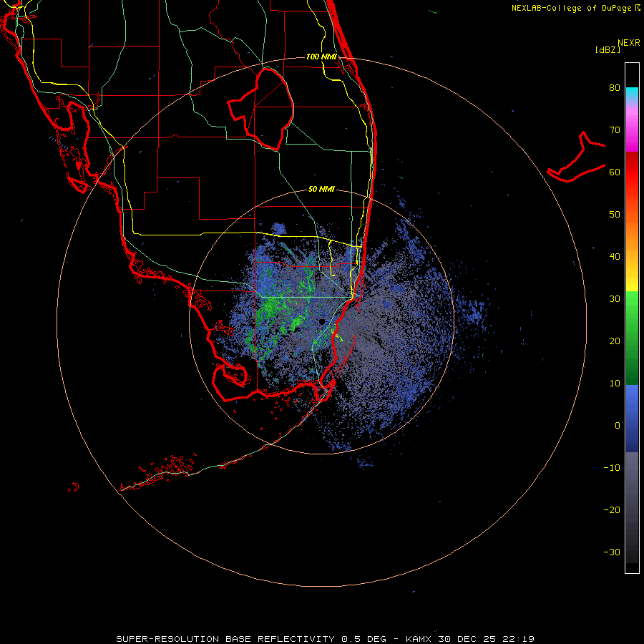The image size is (644, 644).
Task: Click the 60 value on the dBZ scale
Action: pyautogui.click(x=615, y=172)
